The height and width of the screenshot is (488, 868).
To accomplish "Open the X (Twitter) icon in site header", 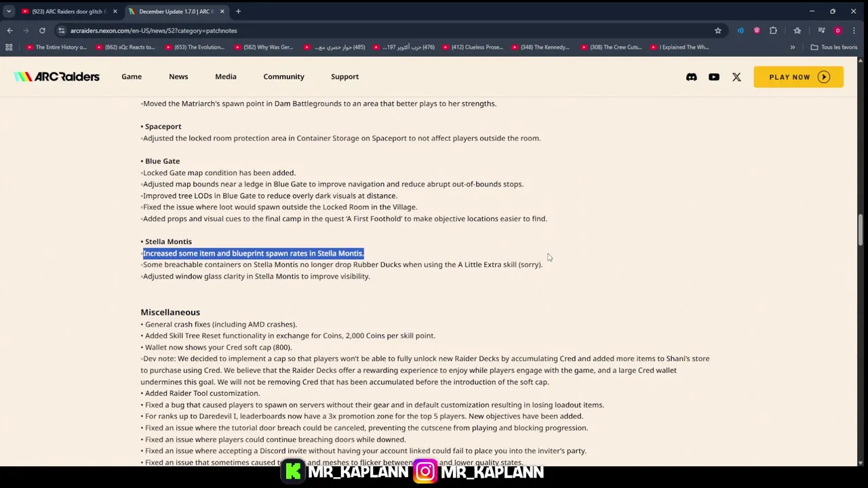I will (736, 77).
